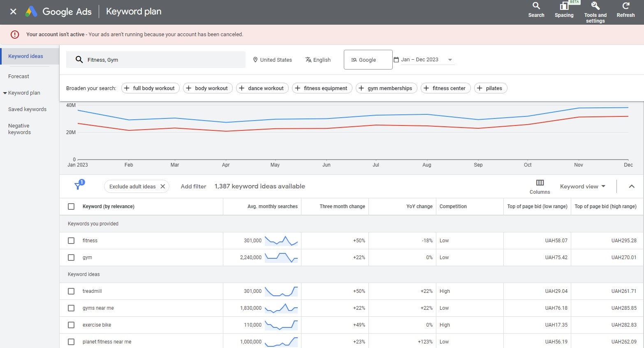The image size is (644, 348).
Task: Open the Keyword view dropdown
Action: click(x=583, y=186)
